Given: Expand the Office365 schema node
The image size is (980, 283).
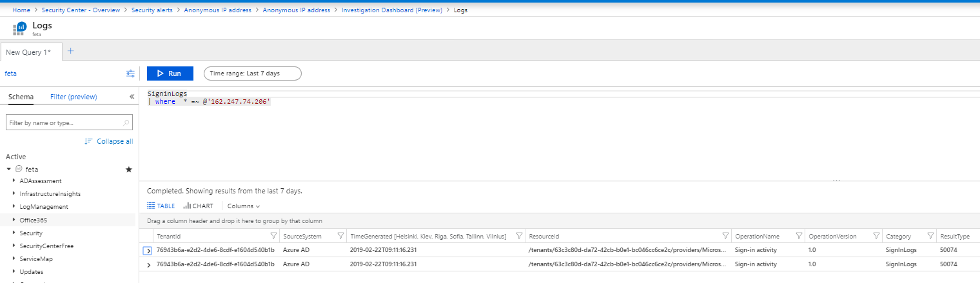Looking at the screenshot, I should click(x=14, y=220).
